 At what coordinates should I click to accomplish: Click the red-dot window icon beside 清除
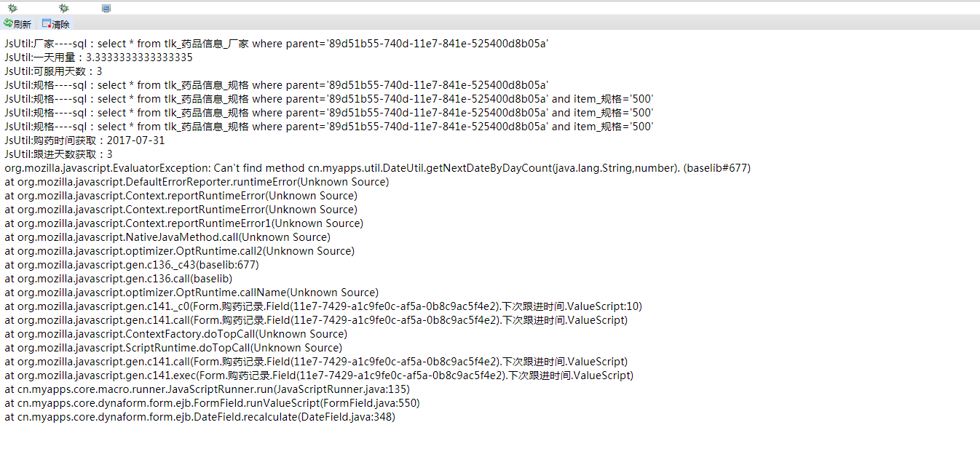point(47,23)
